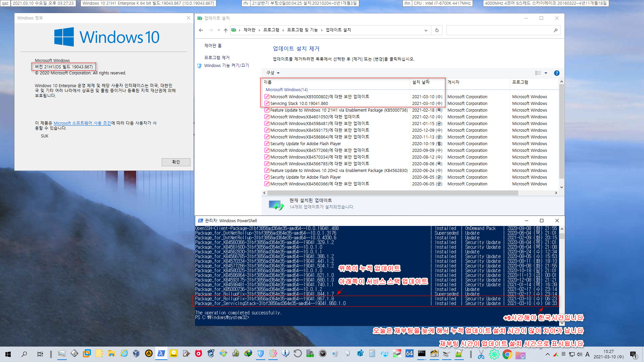Image resolution: width=644 pixels, height=362 pixels.
Task: Open Registry Editor cubes icon in taskbar
Action: [360, 353]
